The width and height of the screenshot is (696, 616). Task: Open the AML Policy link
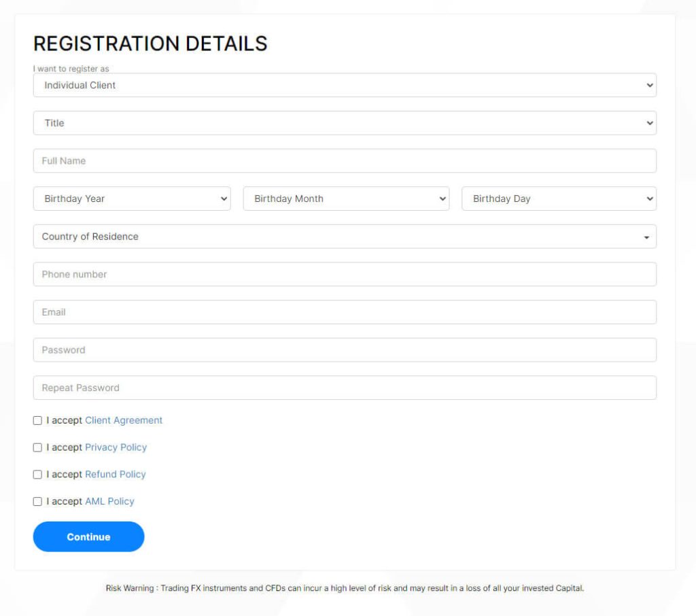tap(109, 501)
